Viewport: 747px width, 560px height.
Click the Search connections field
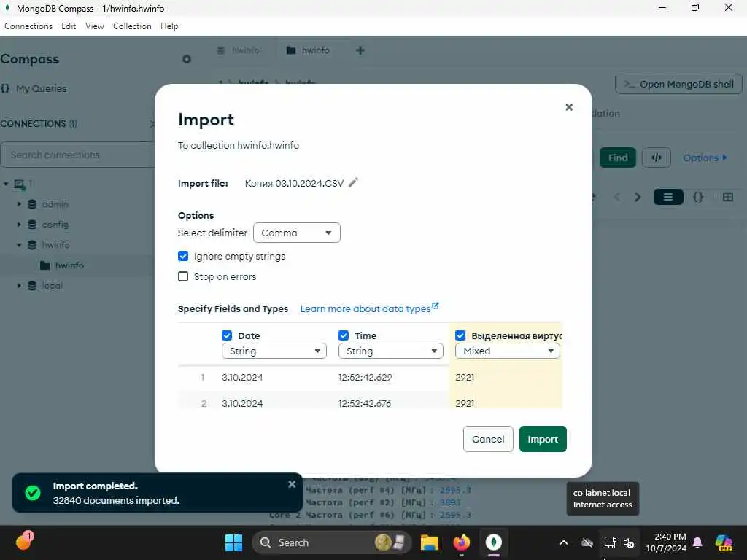tap(77, 155)
